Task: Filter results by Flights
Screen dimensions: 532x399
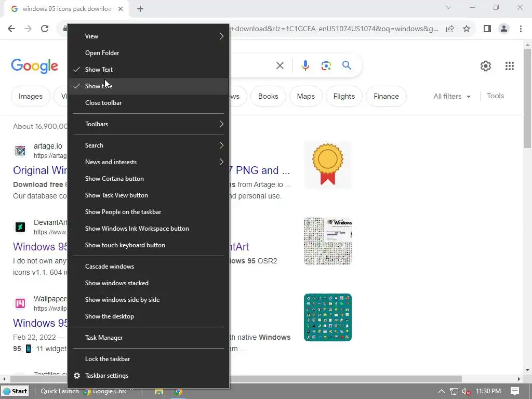Action: click(344, 96)
